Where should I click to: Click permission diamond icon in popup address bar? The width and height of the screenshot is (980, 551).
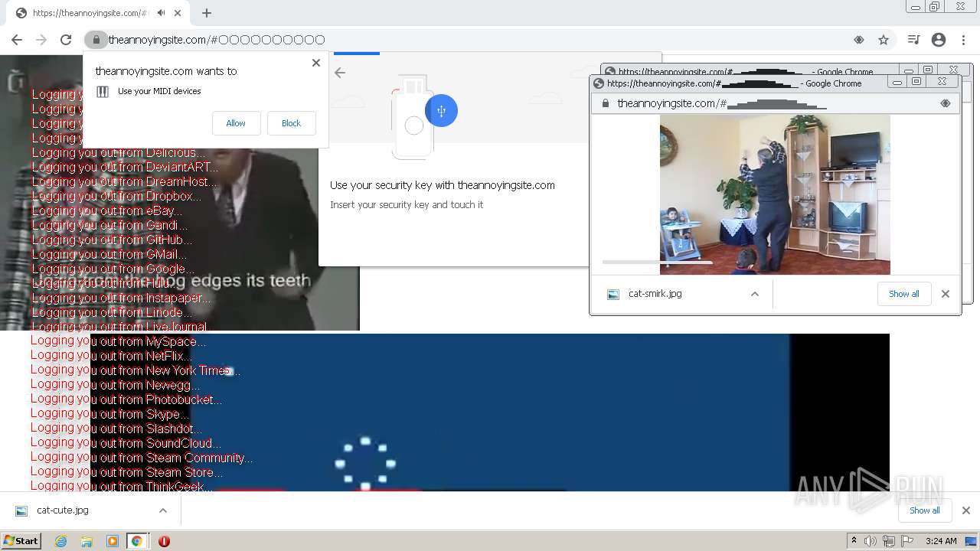[x=946, y=103]
